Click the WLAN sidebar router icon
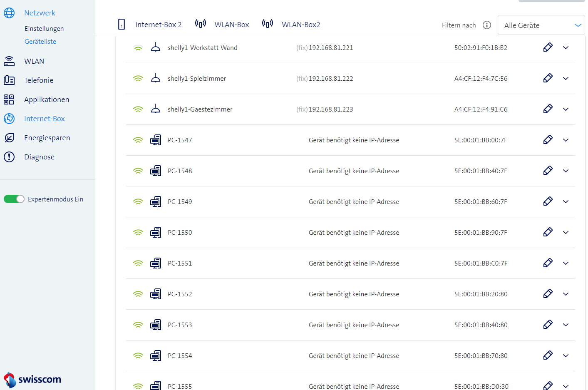 9,61
